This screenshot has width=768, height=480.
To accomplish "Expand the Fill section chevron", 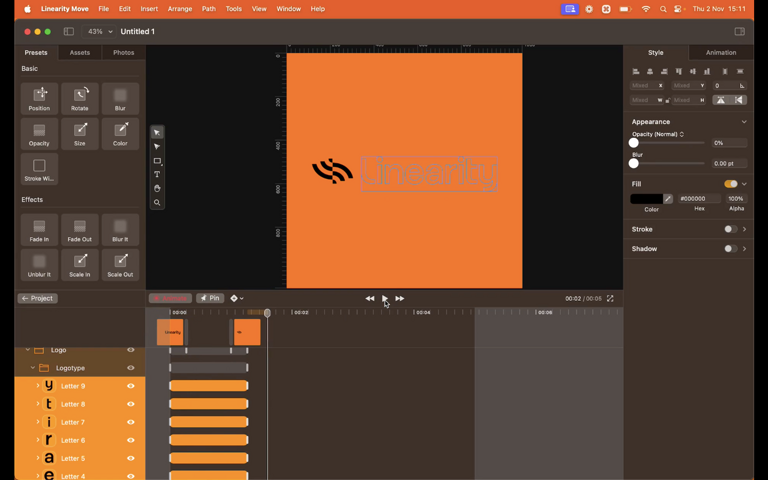I will coord(744,184).
